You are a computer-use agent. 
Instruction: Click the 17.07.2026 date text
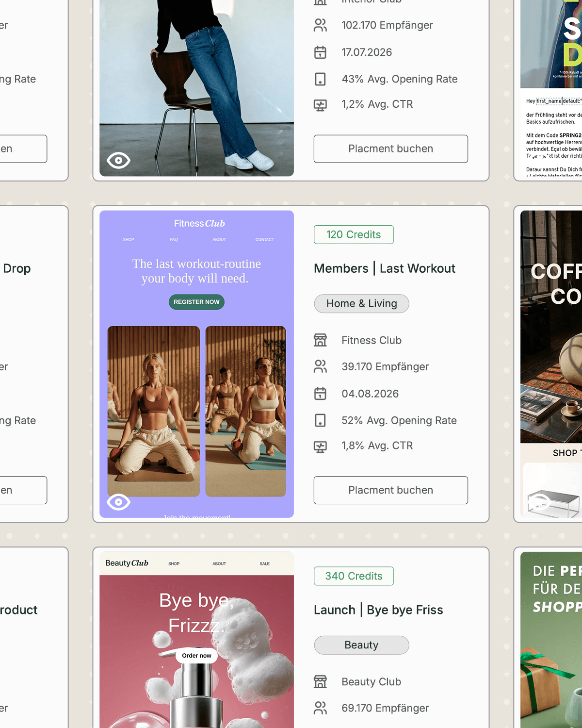click(367, 52)
